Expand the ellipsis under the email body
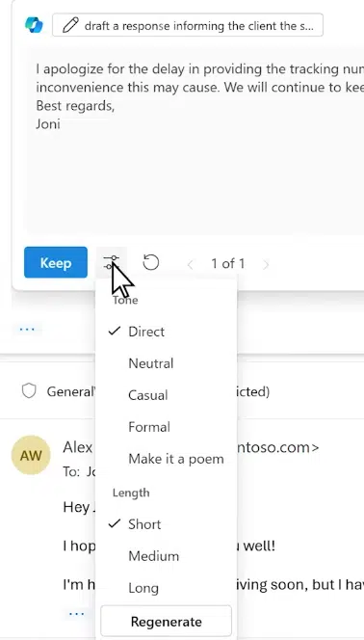The image size is (364, 640). [x=77, y=613]
